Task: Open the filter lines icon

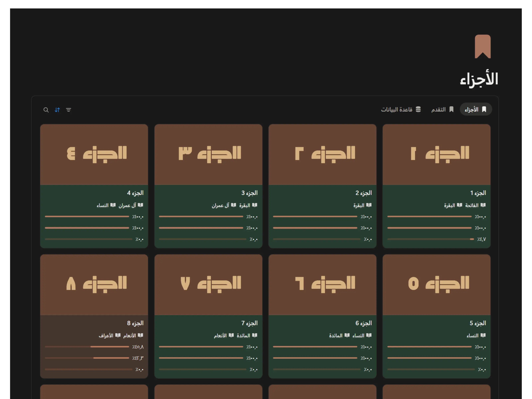Action: pos(68,110)
